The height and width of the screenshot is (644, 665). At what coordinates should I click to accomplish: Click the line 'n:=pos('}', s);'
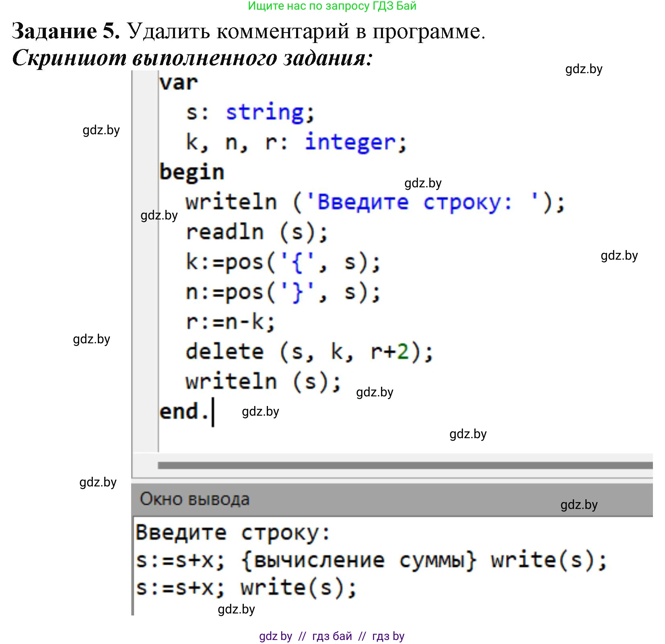tap(283, 292)
